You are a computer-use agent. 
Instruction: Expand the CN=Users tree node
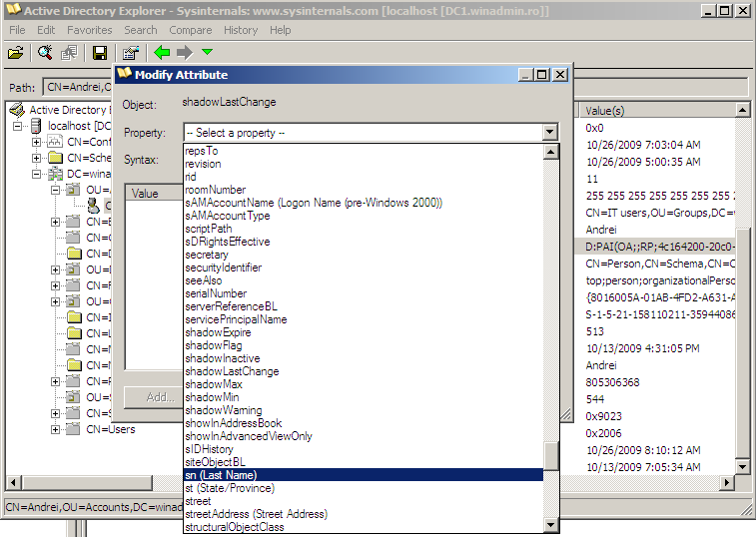pyautogui.click(x=56, y=429)
